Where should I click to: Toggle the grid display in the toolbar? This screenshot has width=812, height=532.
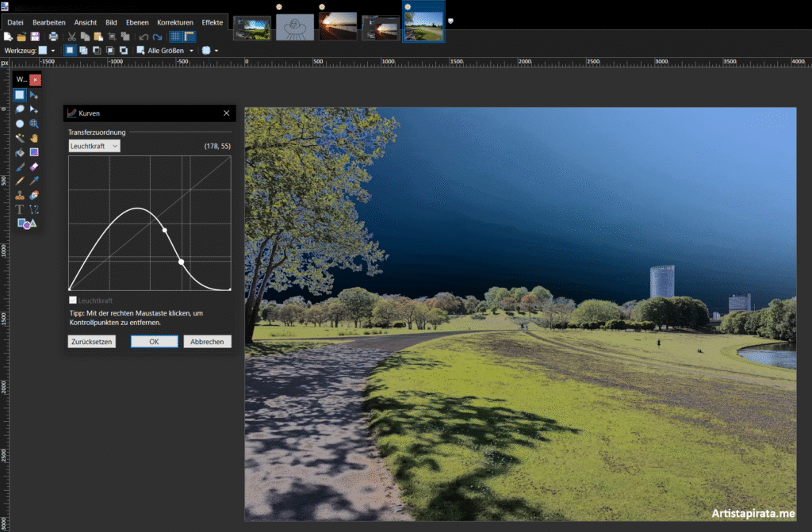(x=174, y=36)
